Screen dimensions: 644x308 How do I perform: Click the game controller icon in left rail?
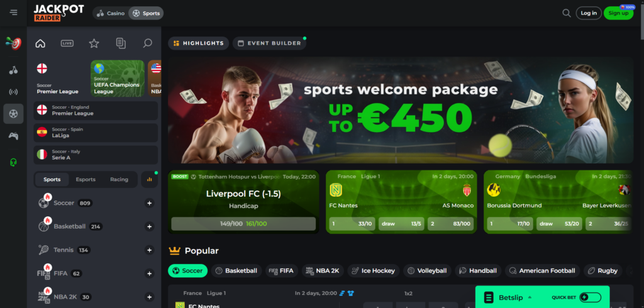tap(14, 136)
